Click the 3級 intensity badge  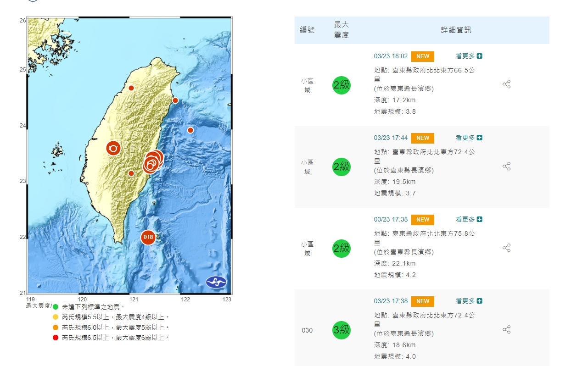pyautogui.click(x=342, y=330)
